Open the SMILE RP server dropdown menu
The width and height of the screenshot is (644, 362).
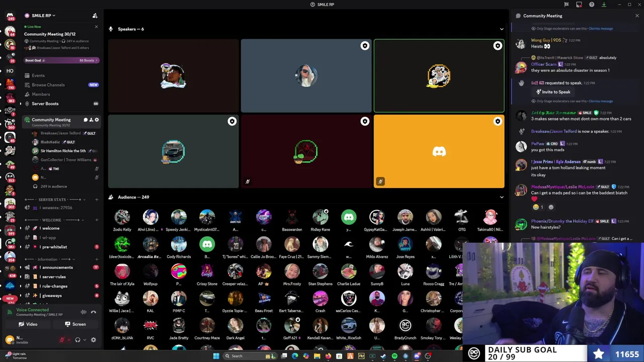click(43, 16)
